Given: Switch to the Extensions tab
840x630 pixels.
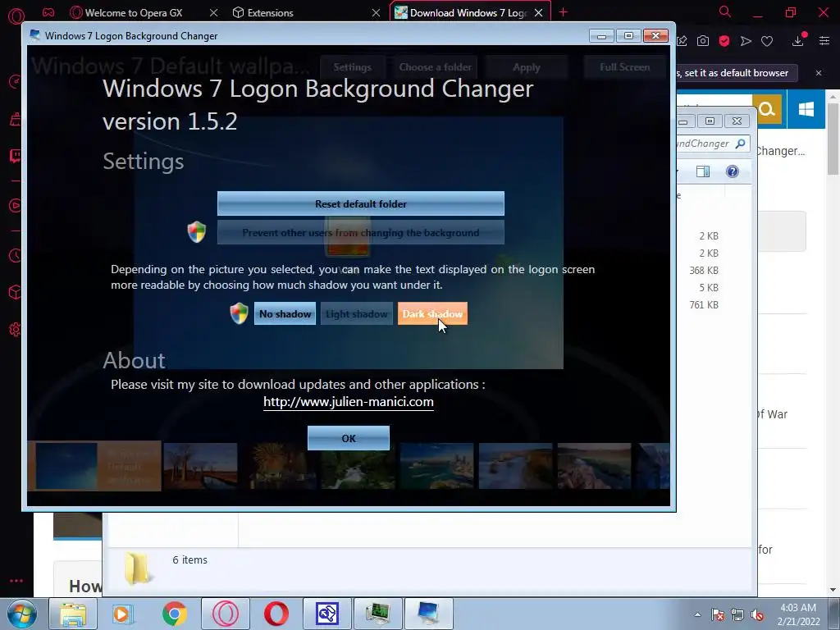Looking at the screenshot, I should point(270,13).
